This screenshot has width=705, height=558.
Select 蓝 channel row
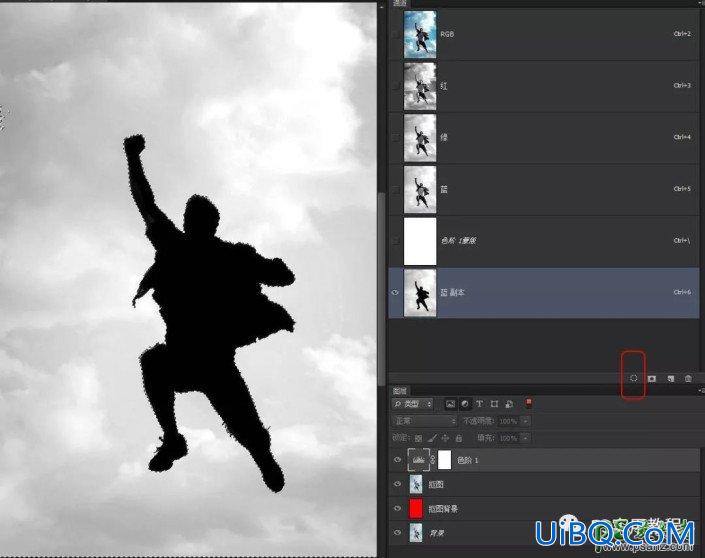[544, 189]
